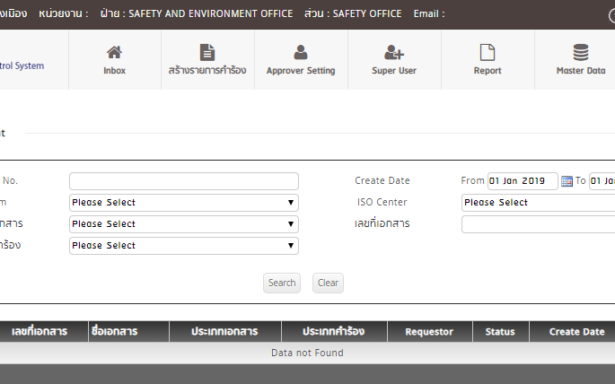Click the Create Date From field 01 Jan 2019
This screenshot has width=615, height=384.
(x=522, y=181)
